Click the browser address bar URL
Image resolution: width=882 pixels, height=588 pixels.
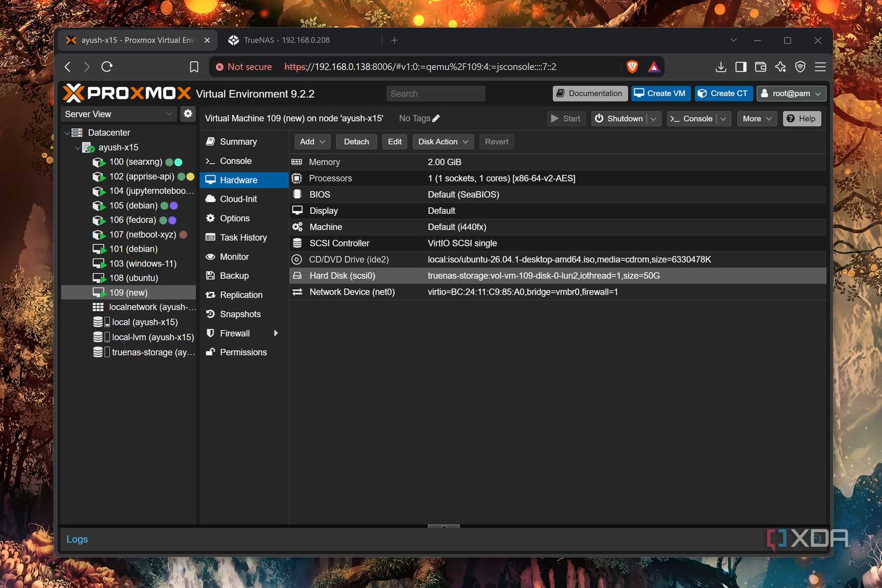(420, 67)
